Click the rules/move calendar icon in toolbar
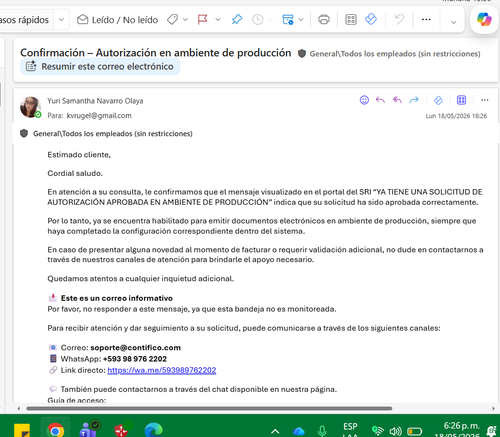This screenshot has width=500, height=437. pos(288,20)
